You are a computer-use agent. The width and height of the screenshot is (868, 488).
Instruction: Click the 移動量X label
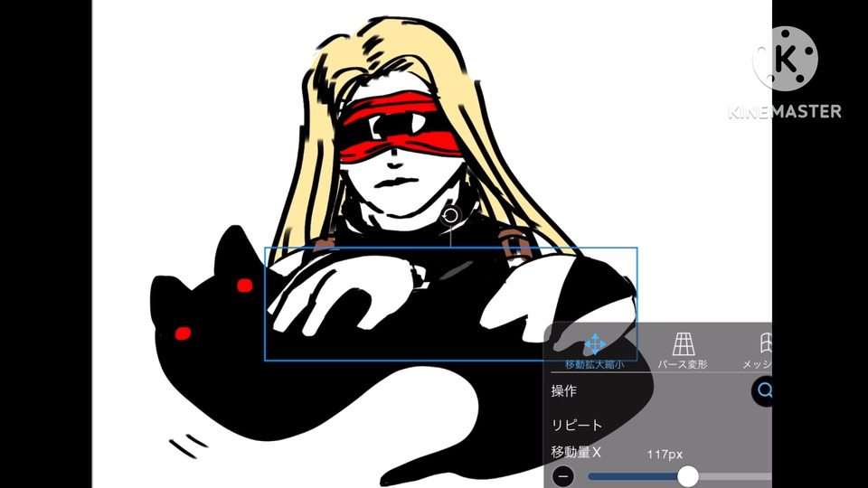click(x=576, y=453)
